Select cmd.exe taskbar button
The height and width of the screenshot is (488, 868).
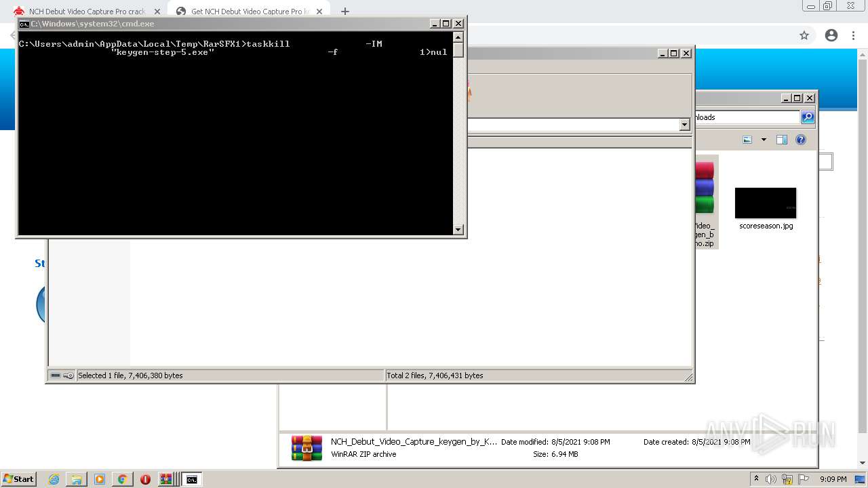point(192,479)
